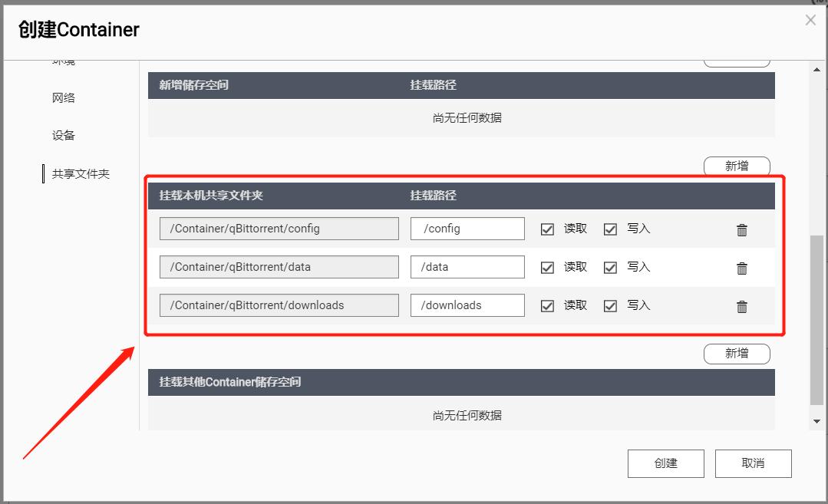Click the scrollbar up arrow icon

(x=816, y=68)
